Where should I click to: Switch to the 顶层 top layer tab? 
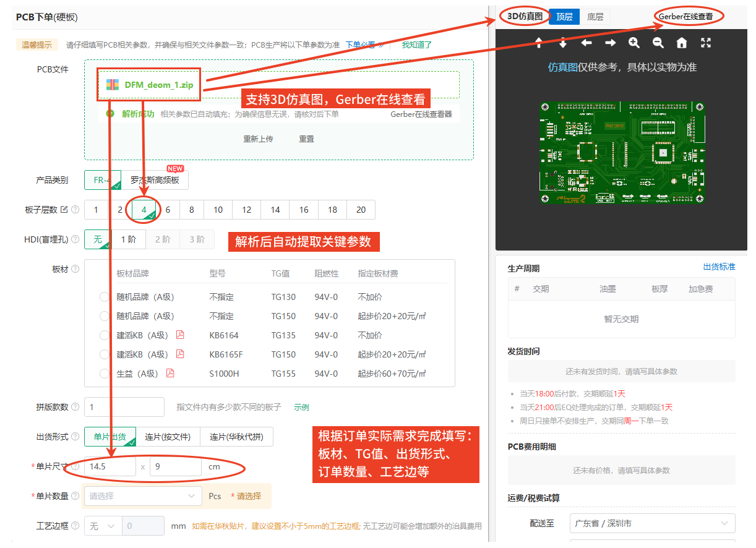(x=564, y=17)
